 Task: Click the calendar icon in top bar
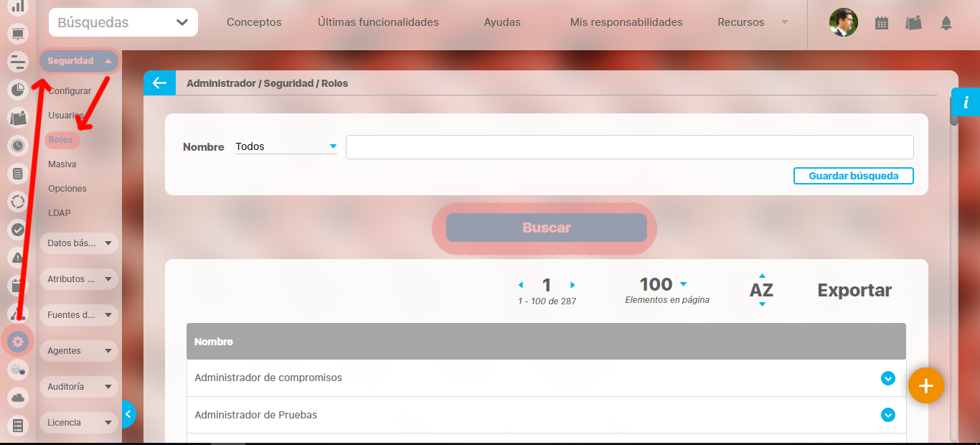point(882,23)
